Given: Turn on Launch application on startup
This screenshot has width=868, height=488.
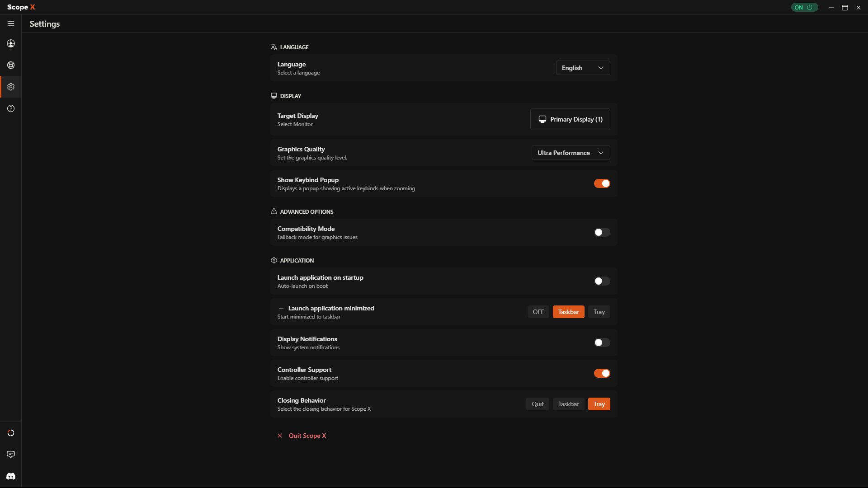Looking at the screenshot, I should point(602,281).
